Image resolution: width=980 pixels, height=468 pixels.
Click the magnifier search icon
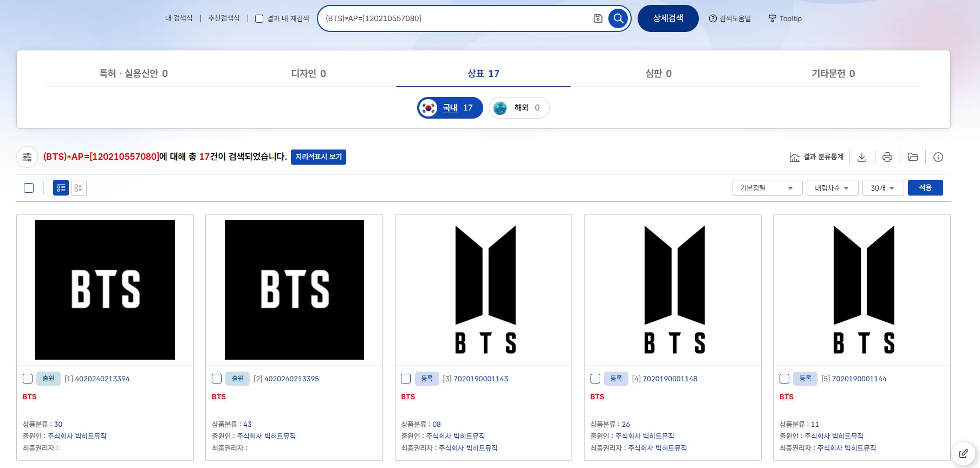pos(618,18)
